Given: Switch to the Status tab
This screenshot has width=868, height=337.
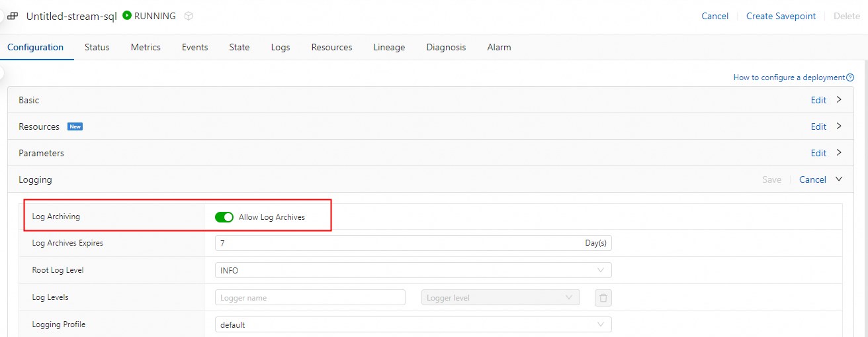Looking at the screenshot, I should [97, 48].
